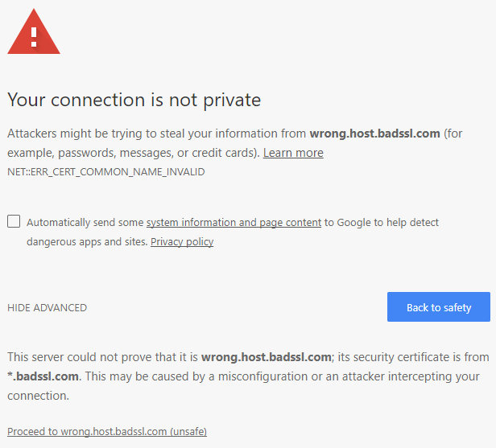Image resolution: width=496 pixels, height=448 pixels.
Task: Click the NET::ERR_CERT_COMMON_NAME_INVALID error code
Action: [106, 172]
